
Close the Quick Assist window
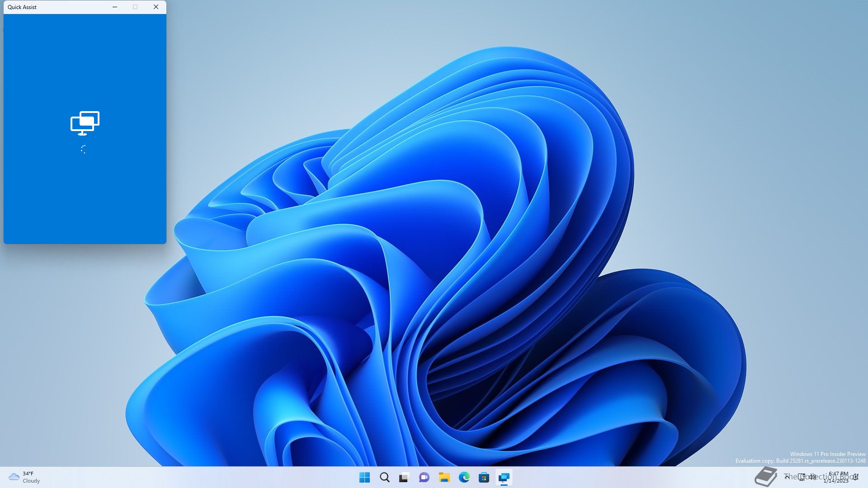(156, 7)
